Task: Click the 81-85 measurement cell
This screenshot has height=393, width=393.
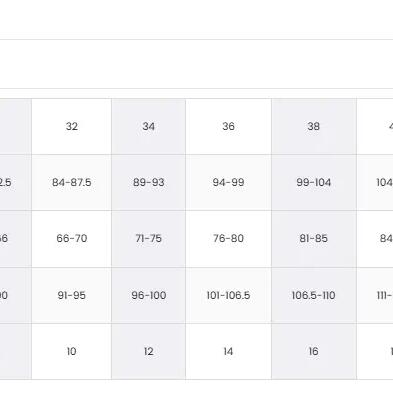Action: (x=314, y=239)
